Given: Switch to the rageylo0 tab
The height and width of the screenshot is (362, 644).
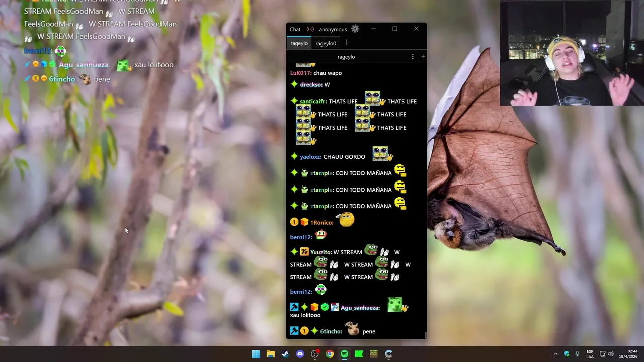Looking at the screenshot, I should pos(326,43).
